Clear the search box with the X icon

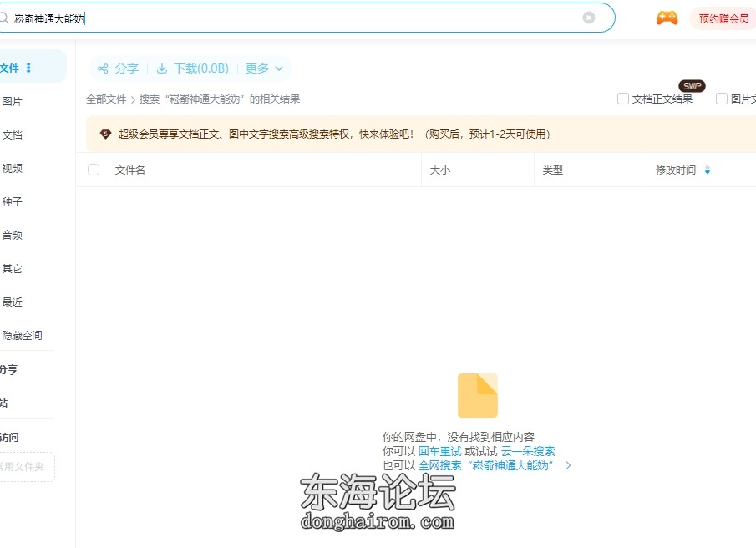click(x=589, y=18)
